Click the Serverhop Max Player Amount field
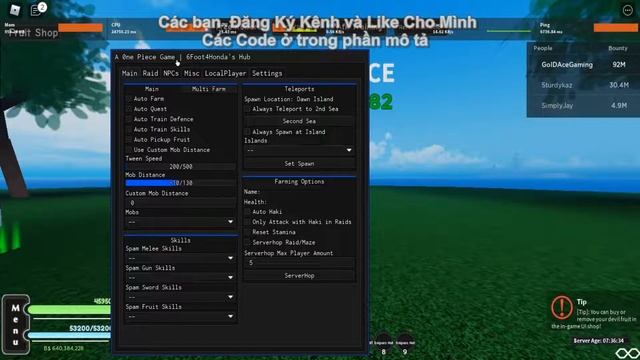 [299, 262]
